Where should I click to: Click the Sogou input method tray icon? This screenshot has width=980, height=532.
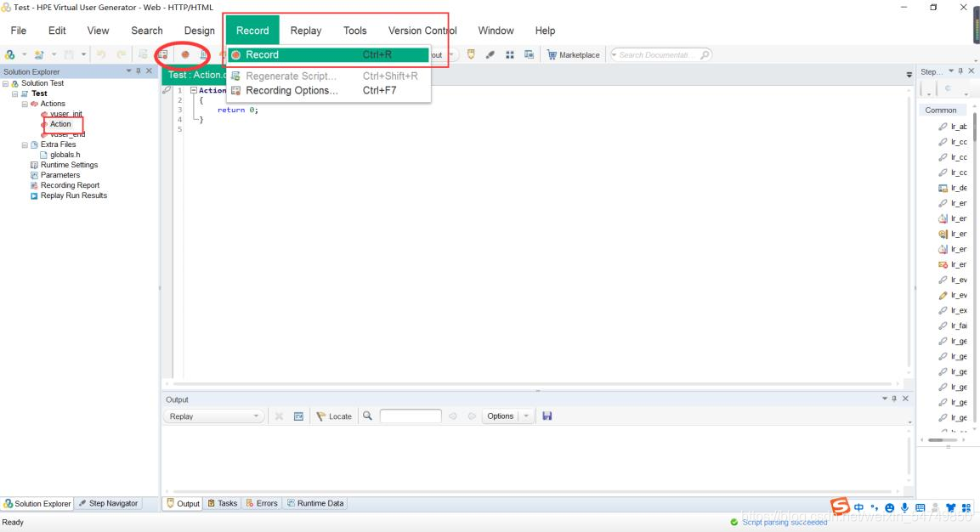pos(840,507)
